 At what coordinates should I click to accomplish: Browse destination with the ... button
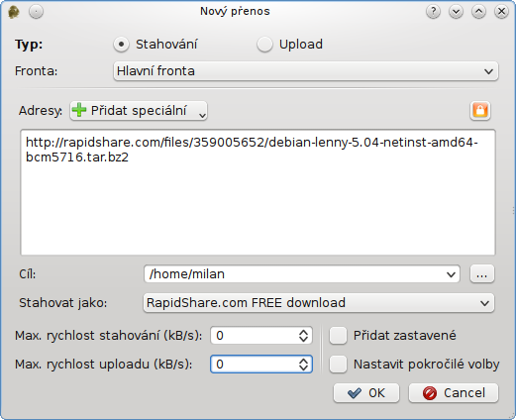pos(482,274)
